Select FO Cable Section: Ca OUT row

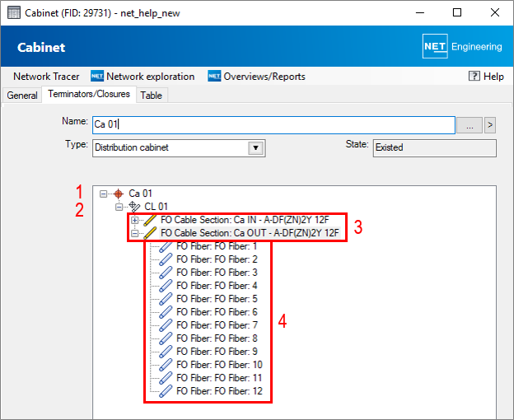(x=250, y=233)
